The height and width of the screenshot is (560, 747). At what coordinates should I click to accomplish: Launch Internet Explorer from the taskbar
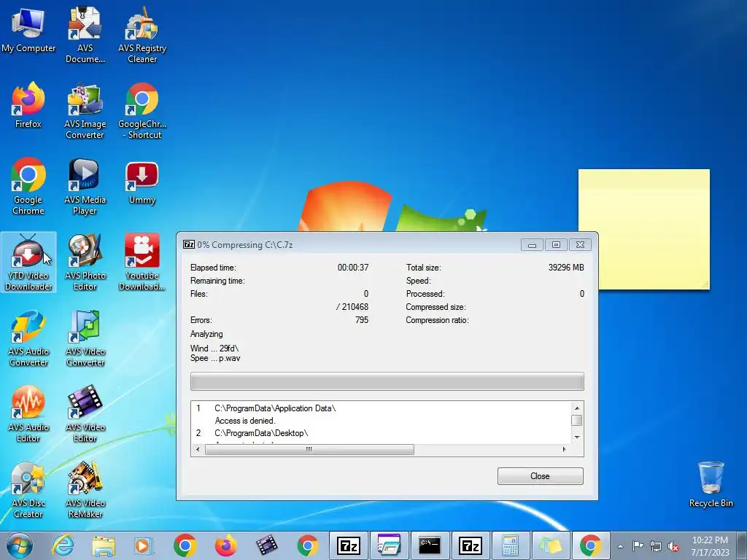pyautogui.click(x=63, y=545)
